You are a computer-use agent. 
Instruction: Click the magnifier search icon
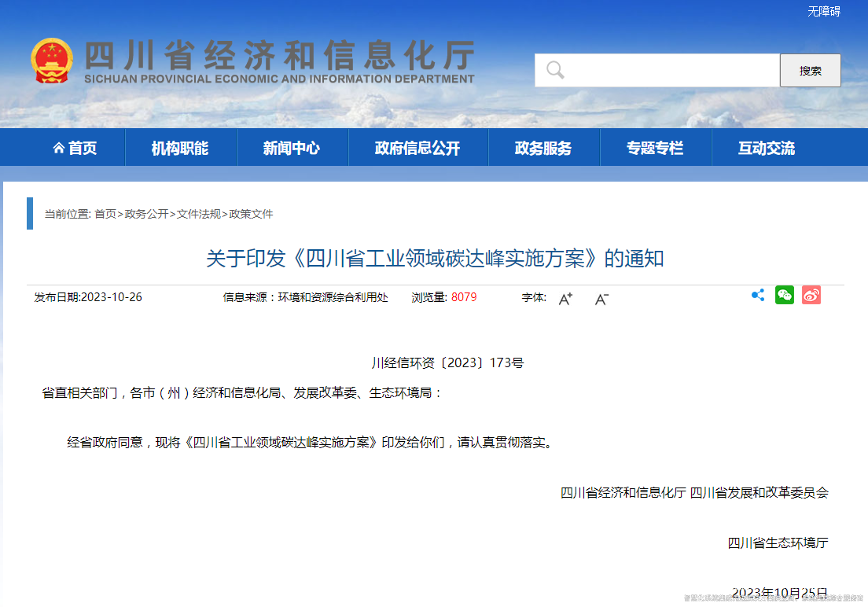pyautogui.click(x=555, y=70)
